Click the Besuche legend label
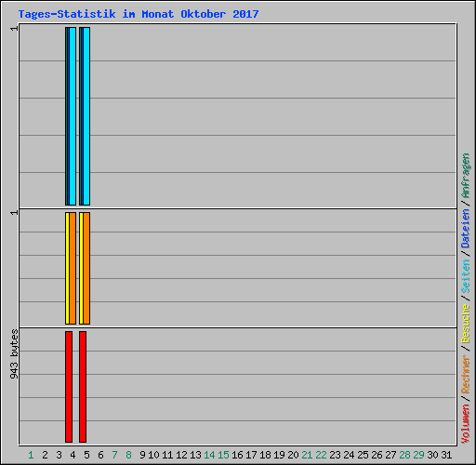This screenshot has width=476, height=465. 466,324
